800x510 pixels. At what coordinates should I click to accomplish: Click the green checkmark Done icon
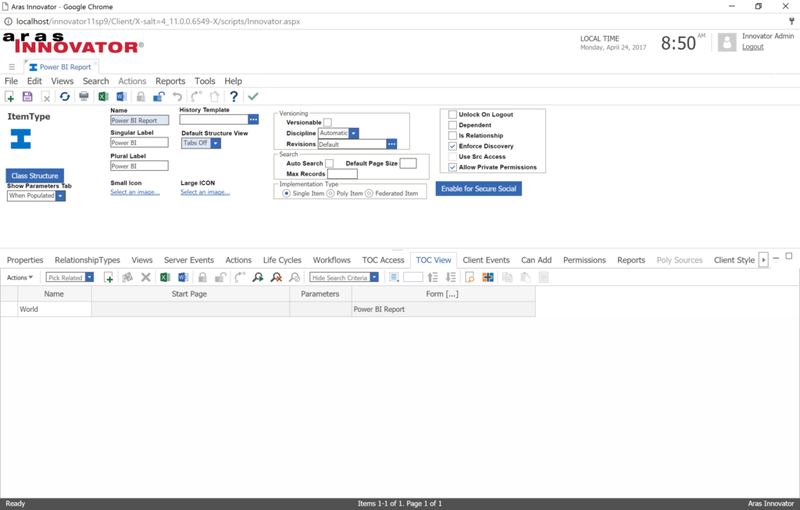pos(253,97)
